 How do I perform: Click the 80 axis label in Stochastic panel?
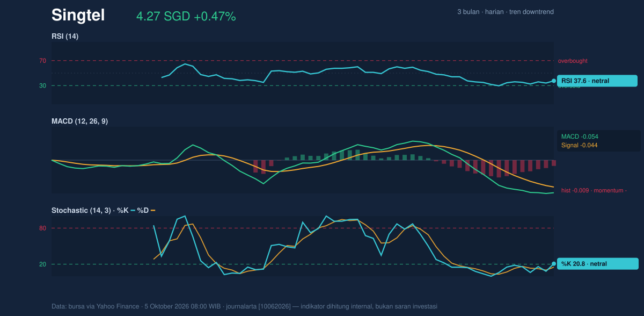coord(42,228)
